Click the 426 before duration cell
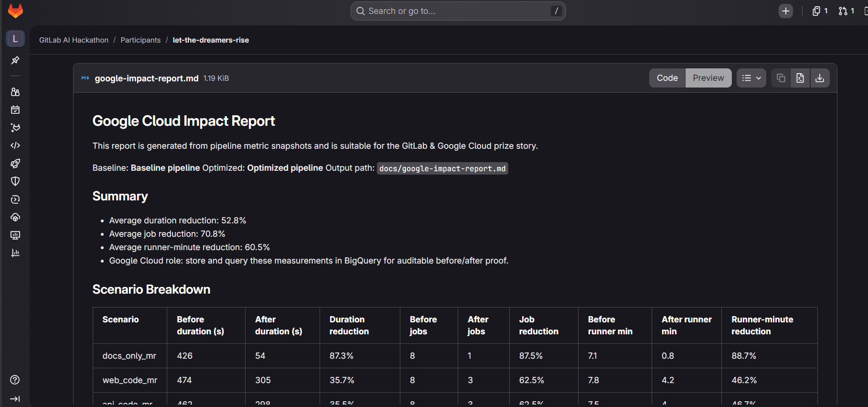 206,356
